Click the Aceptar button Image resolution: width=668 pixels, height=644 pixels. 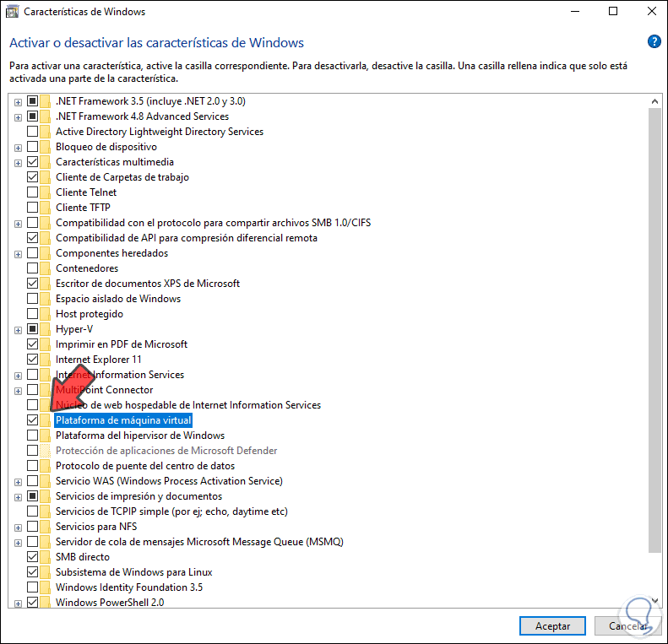[x=552, y=625]
